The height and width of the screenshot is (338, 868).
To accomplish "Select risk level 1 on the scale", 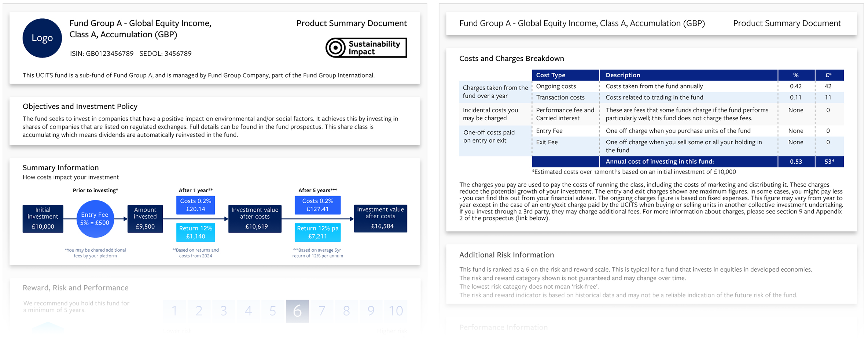I will click(x=174, y=311).
